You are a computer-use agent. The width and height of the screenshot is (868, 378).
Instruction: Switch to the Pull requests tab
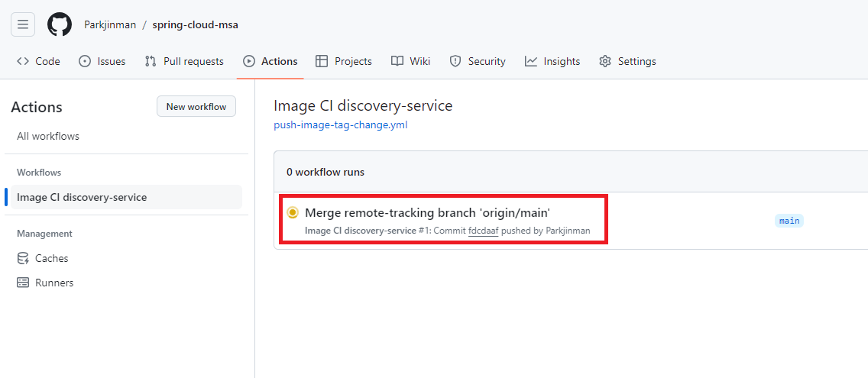pyautogui.click(x=184, y=61)
